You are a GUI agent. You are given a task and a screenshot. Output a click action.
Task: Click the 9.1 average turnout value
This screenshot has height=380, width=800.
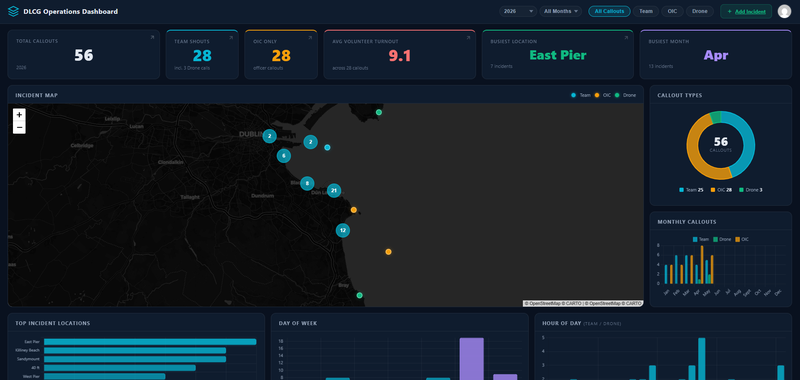tap(399, 56)
